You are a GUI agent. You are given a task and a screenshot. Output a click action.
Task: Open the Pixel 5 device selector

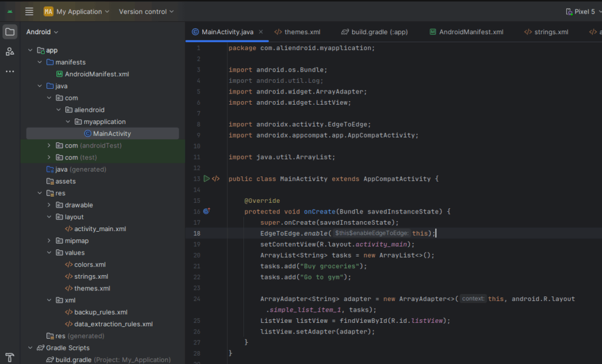pyautogui.click(x=584, y=12)
